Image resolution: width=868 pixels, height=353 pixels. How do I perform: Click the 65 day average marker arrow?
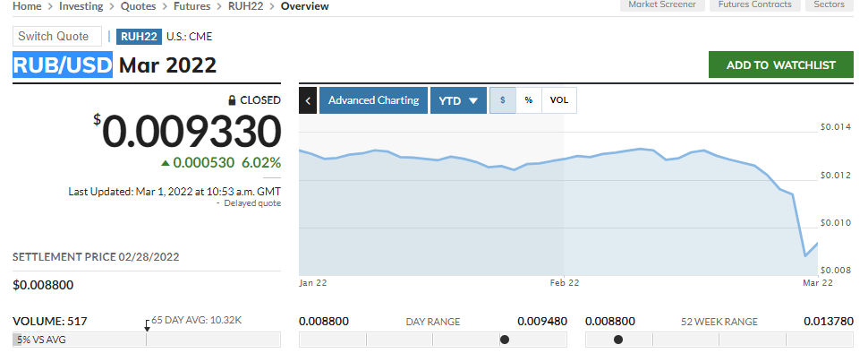click(147, 325)
